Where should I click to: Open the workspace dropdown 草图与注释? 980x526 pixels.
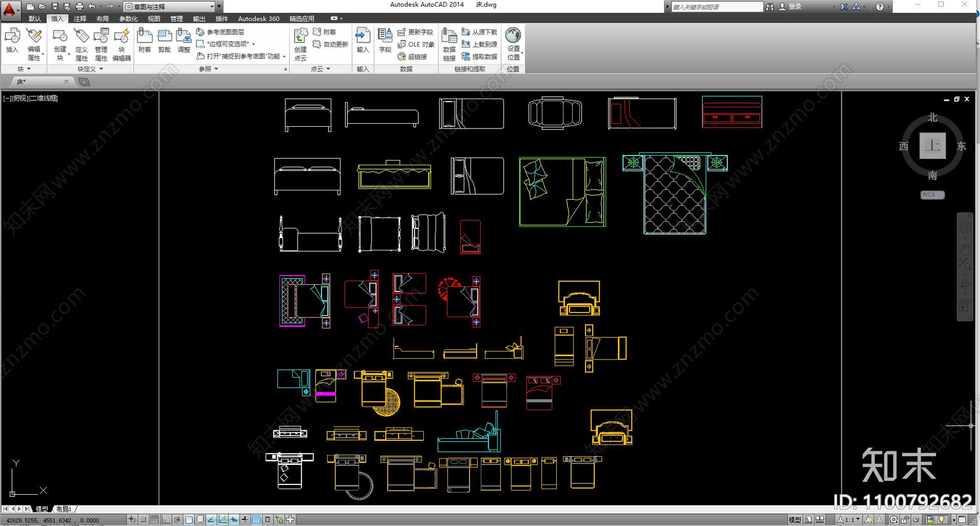coord(173,6)
